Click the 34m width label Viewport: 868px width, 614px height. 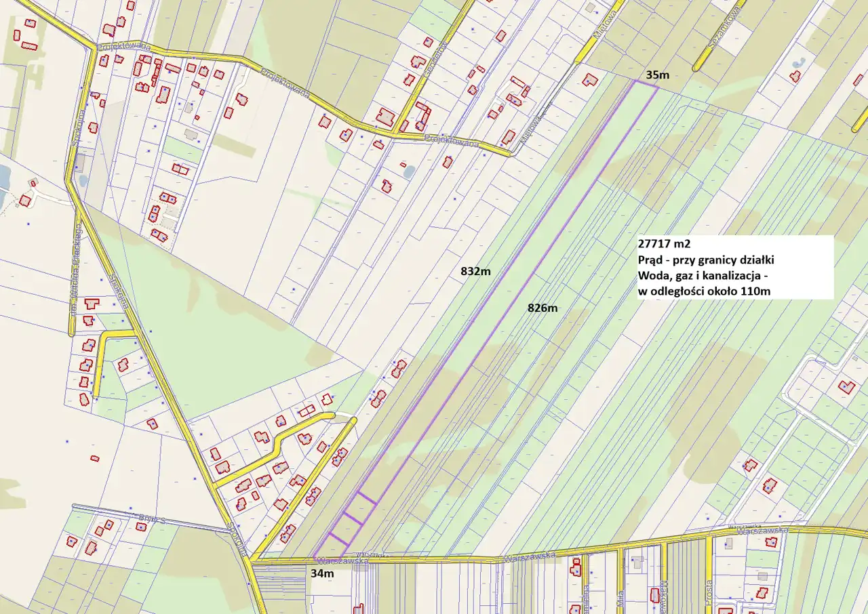click(x=322, y=573)
